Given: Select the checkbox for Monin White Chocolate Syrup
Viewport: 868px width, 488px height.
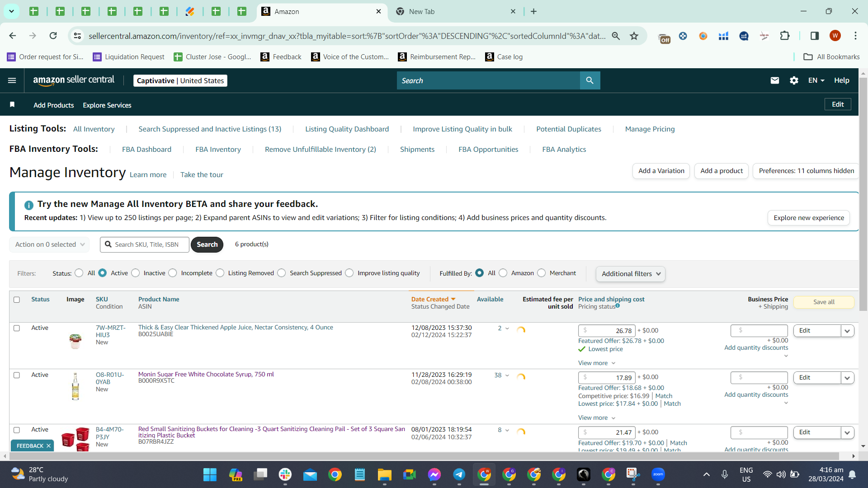Looking at the screenshot, I should 17,375.
